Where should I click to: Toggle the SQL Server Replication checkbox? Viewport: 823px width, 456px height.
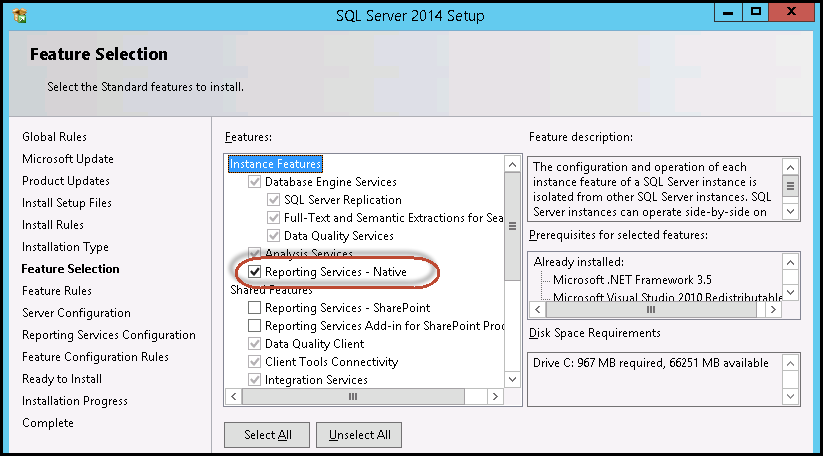(273, 199)
